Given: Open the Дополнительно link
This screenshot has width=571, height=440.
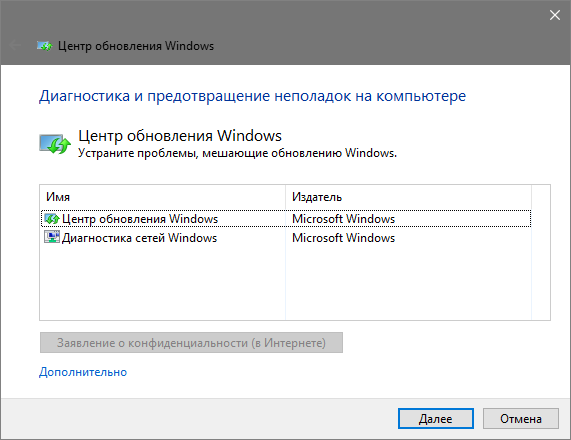Looking at the screenshot, I should (x=83, y=372).
